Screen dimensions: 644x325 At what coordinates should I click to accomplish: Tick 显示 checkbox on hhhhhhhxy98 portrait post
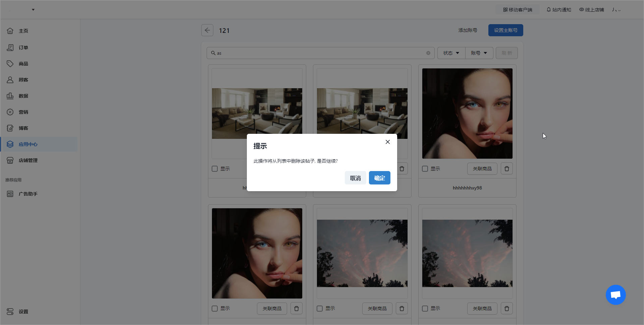425,169
